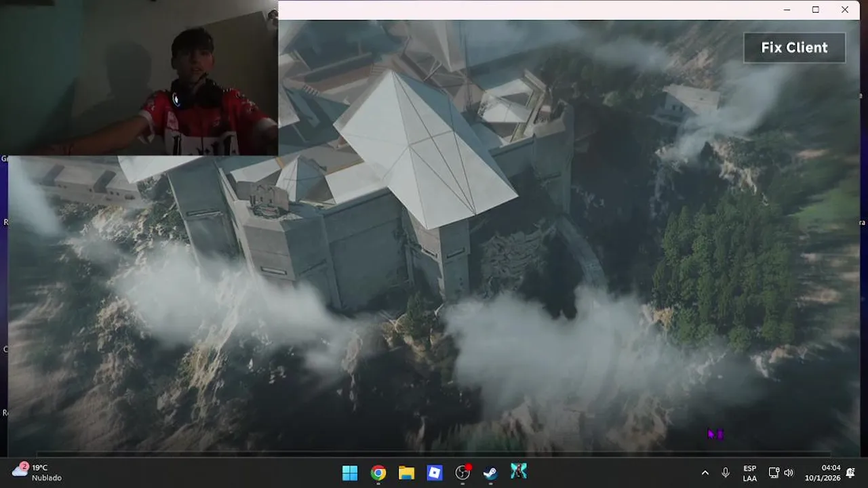Image resolution: width=868 pixels, height=488 pixels.
Task: Open Roblox from the taskbar
Action: 435,473
